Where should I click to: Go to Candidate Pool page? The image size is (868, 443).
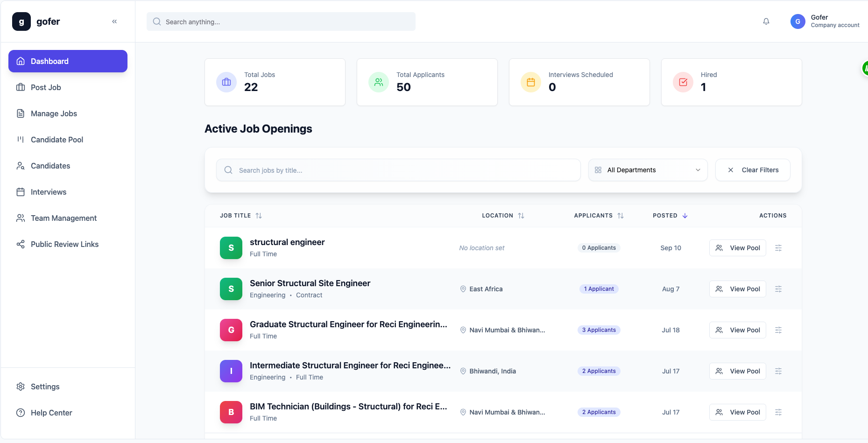coord(57,140)
